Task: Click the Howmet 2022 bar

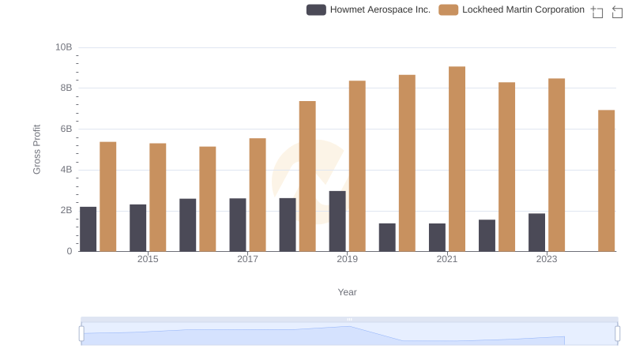Action: pyautogui.click(x=487, y=235)
